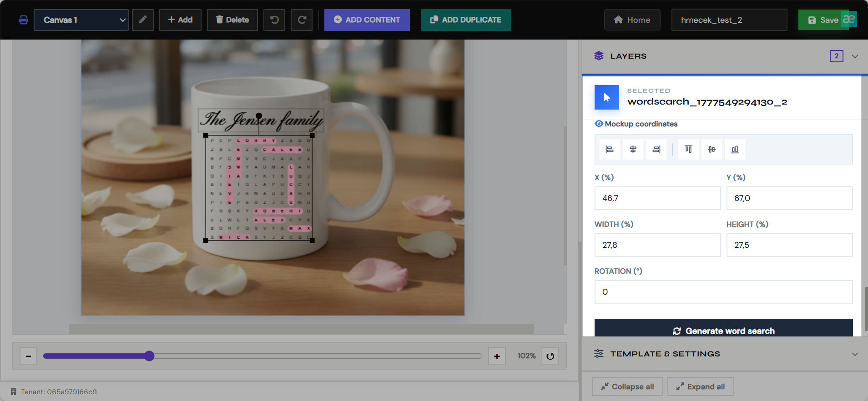Click the HEIGHT (%) input field
The width and height of the screenshot is (868, 401).
(789, 245)
